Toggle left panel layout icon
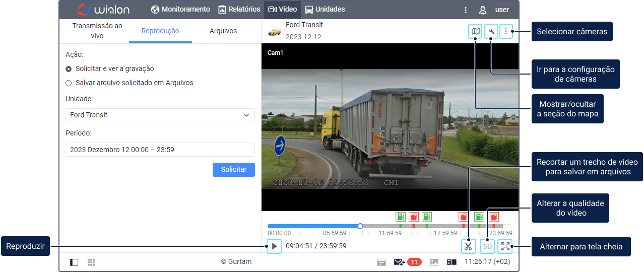This screenshot has height=272, width=644. (74, 262)
